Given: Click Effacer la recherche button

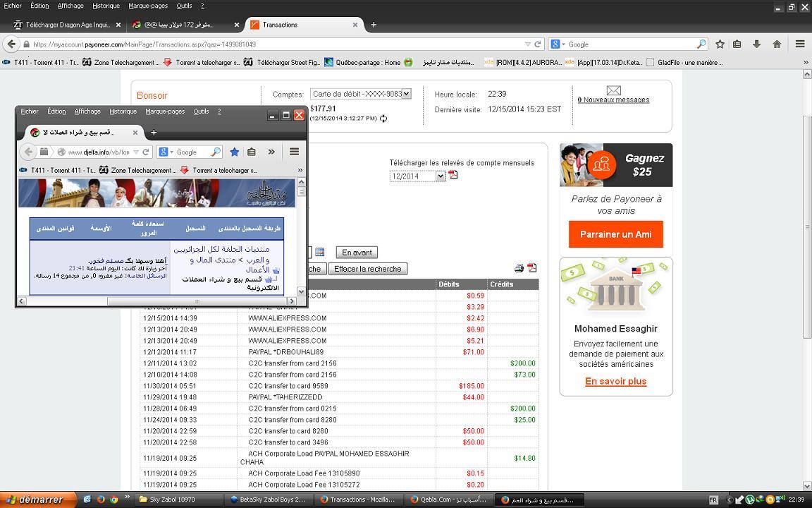Looking at the screenshot, I should 368,269.
